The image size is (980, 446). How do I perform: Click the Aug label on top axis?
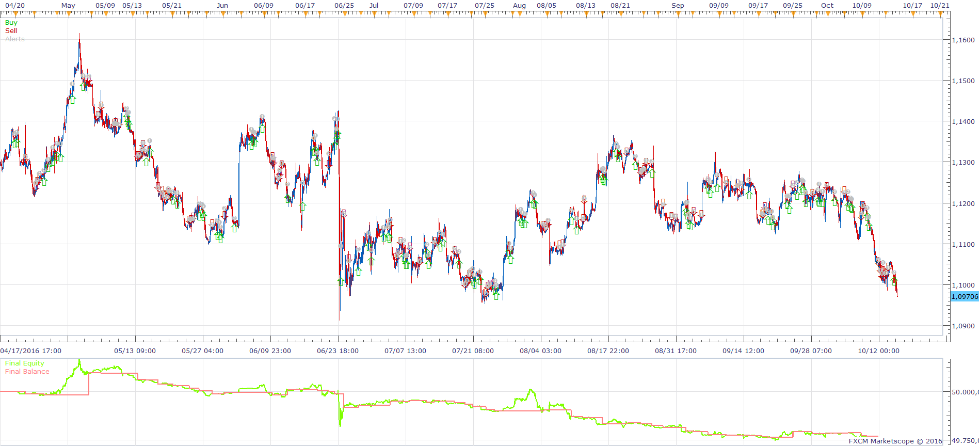[x=520, y=6]
